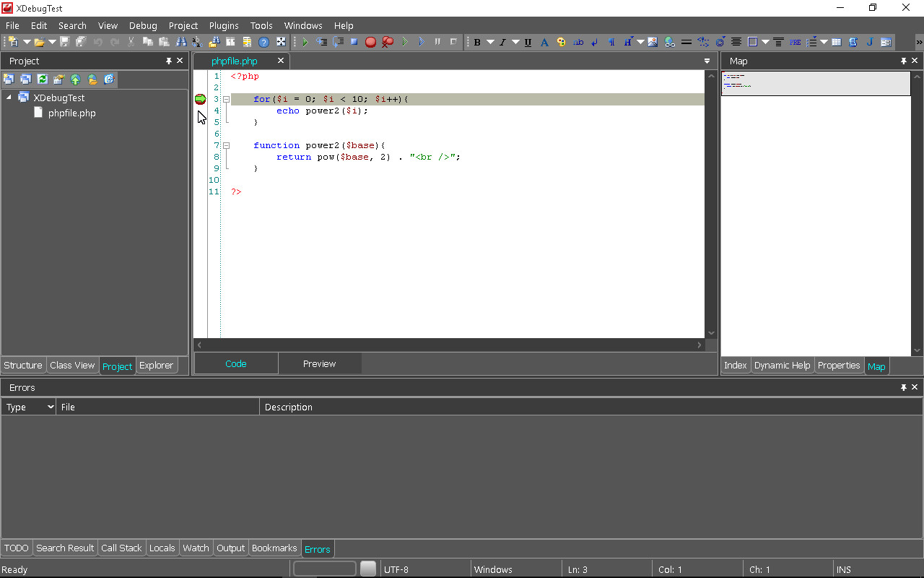The height and width of the screenshot is (578, 924).
Task: Open the Dynamic Help tab
Action: tap(782, 366)
